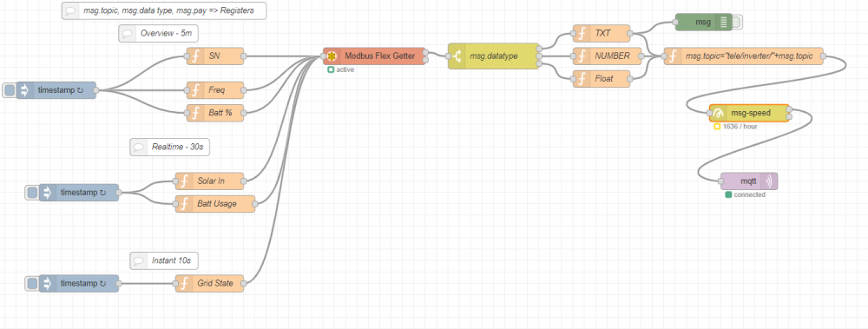868x329 pixels.
Task: Click the arrow icon on the timestamp node feeding Grid State
Action: click(x=48, y=284)
